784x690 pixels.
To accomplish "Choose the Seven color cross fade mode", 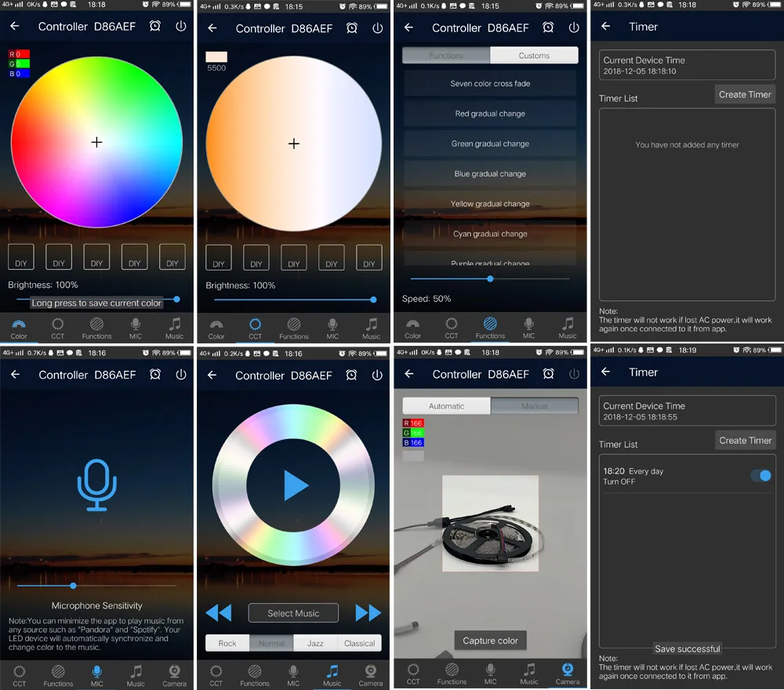I will 490,83.
